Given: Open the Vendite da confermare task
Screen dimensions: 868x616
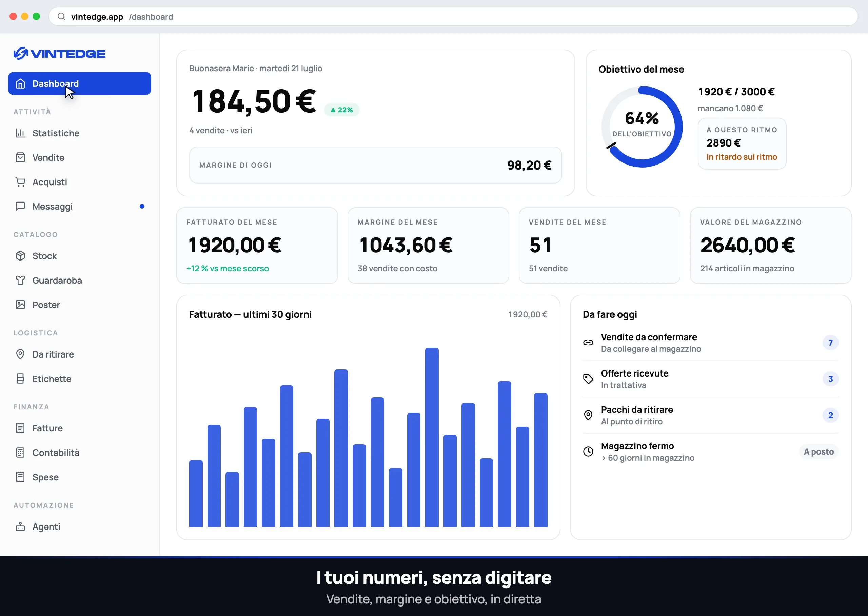Looking at the screenshot, I should pos(711,343).
